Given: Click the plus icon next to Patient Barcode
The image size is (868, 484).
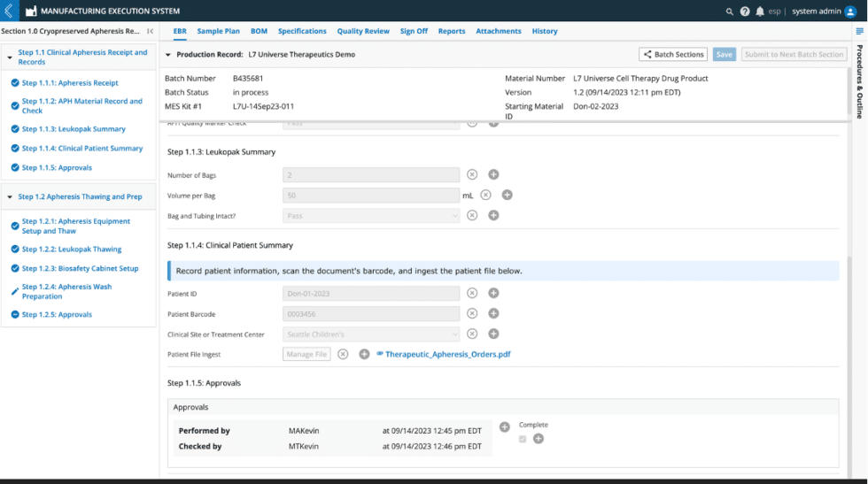Looking at the screenshot, I should click(493, 313).
